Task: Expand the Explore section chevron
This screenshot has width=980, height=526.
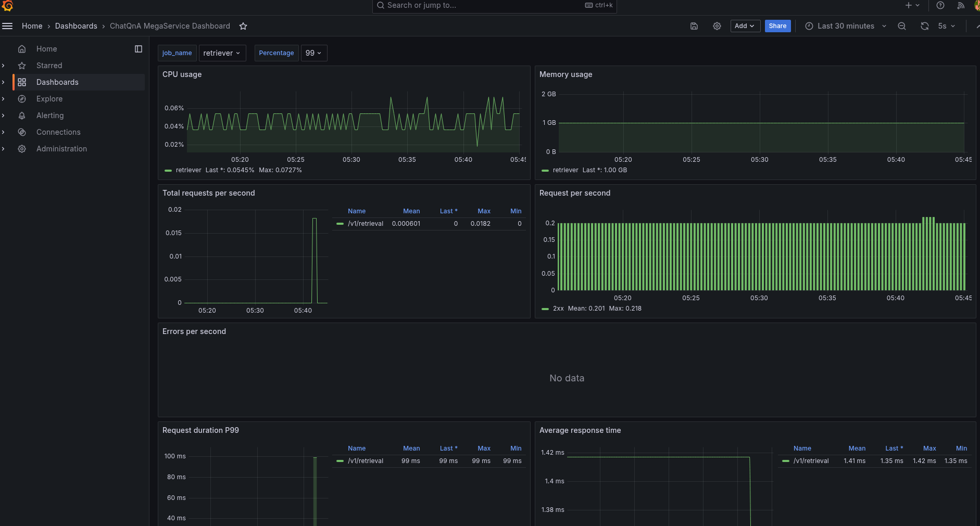Action: 4,99
